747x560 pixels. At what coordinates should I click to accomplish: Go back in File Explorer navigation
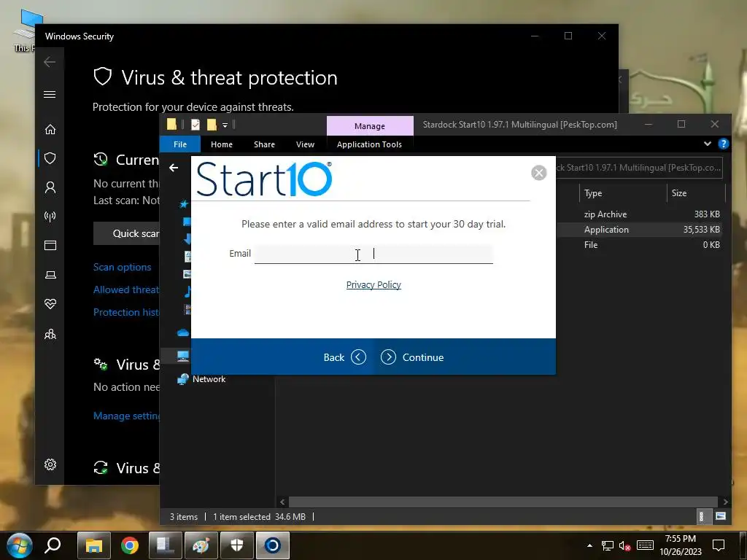174,168
